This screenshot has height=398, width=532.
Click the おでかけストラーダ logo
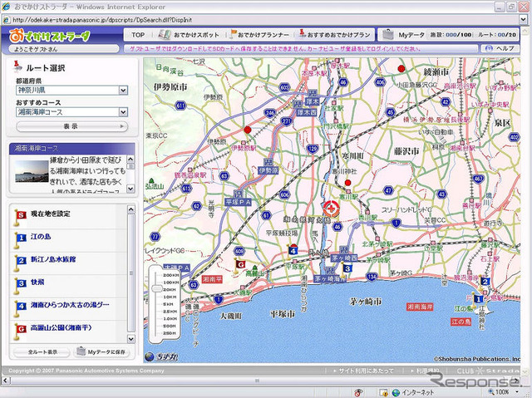[x=50, y=36]
